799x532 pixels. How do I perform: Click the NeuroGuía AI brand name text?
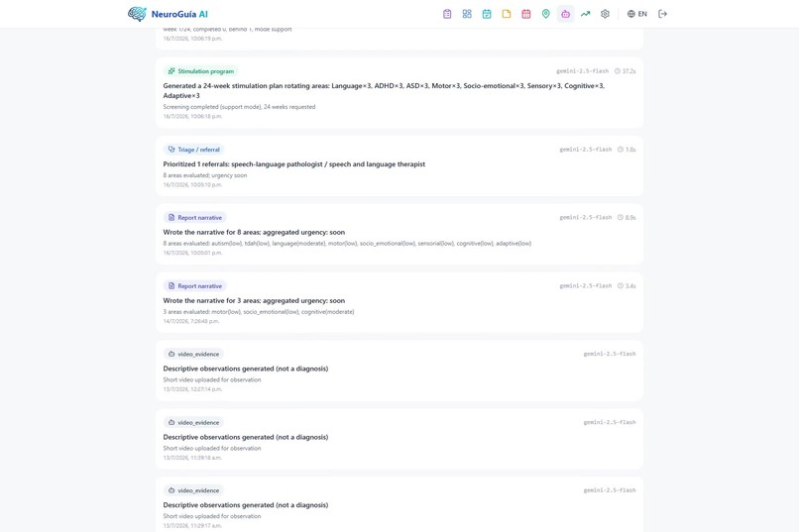click(x=179, y=14)
